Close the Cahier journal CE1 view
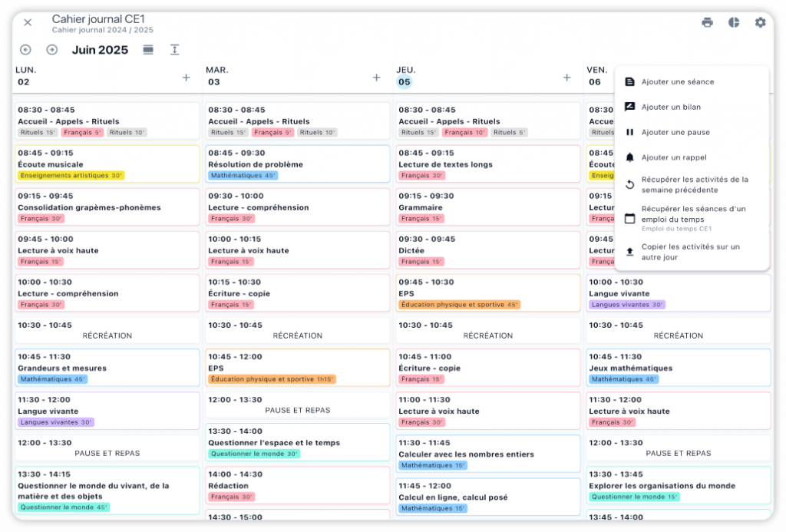The width and height of the screenshot is (786, 532). [28, 22]
